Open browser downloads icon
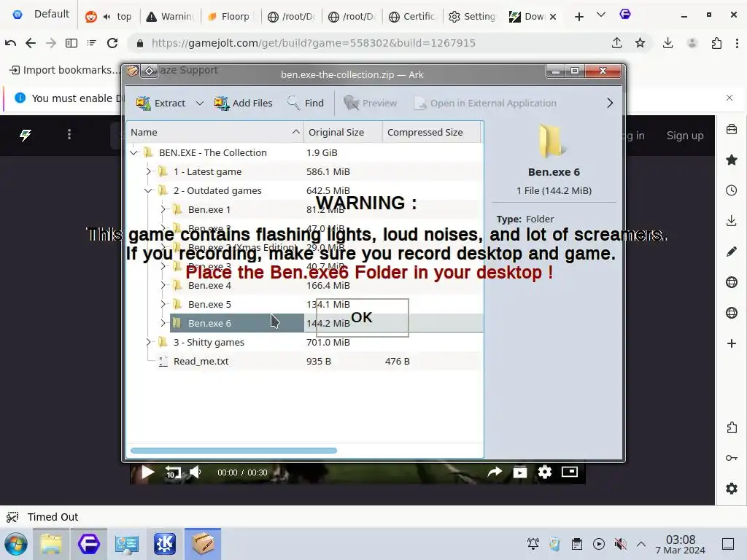The image size is (747, 560). (x=668, y=43)
